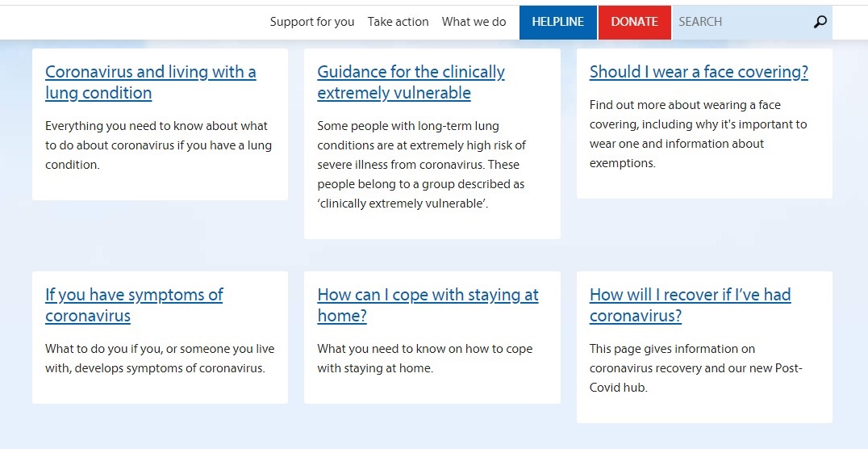Click the 'What to do you if you' description
Screen dimensions: 868x449
tap(160, 359)
